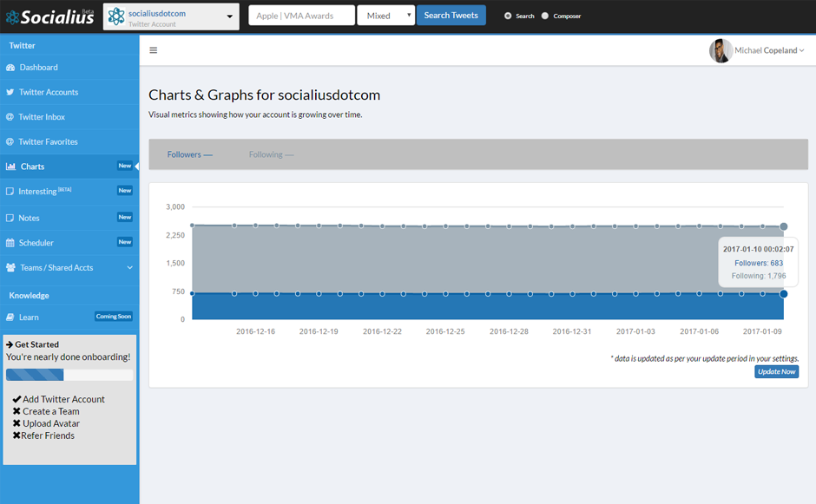Viewport: 816px width, 504px height.
Task: Click the Twitter bird icon
Action: [x=10, y=92]
